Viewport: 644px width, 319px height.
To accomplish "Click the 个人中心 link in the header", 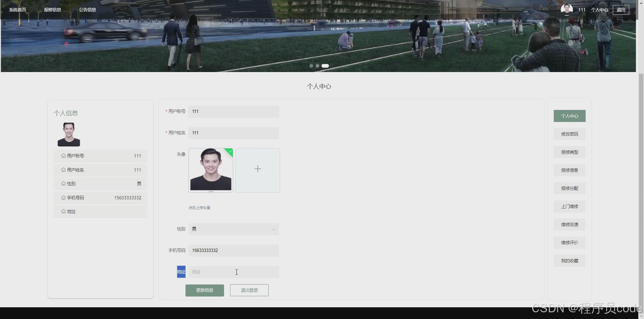I will pyautogui.click(x=599, y=10).
